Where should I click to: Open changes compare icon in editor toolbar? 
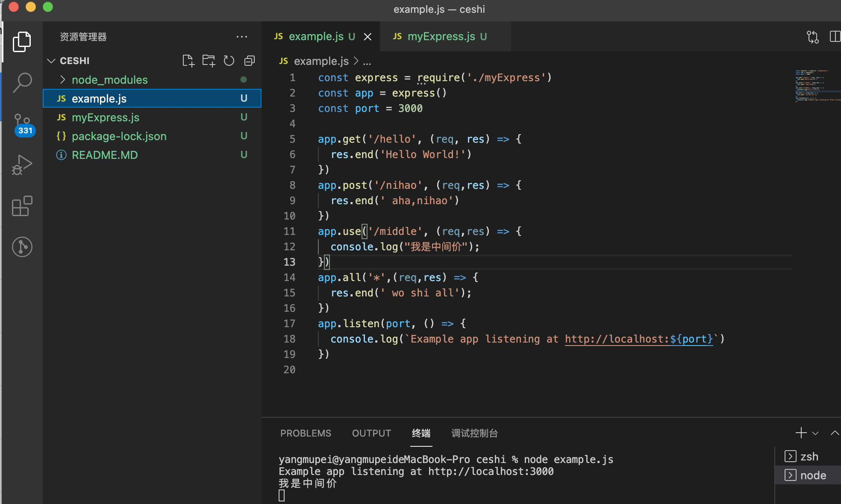(812, 37)
